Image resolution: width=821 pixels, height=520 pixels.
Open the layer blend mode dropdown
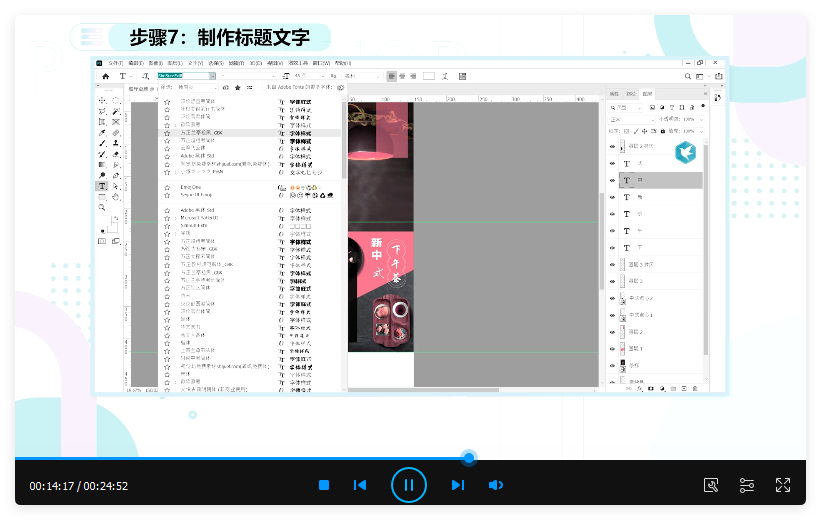(x=632, y=119)
